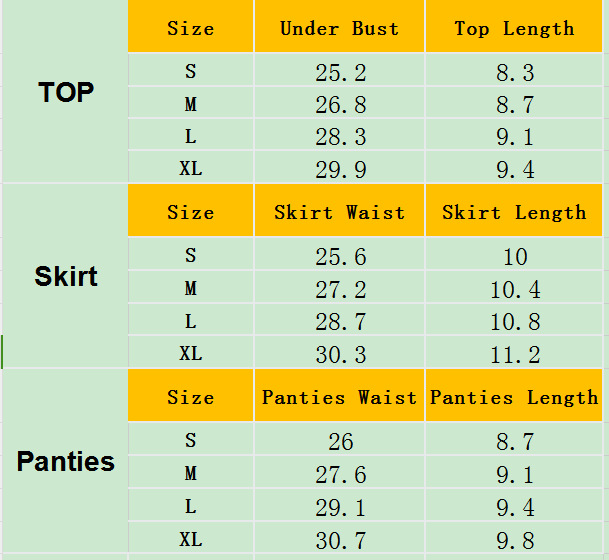Viewport: 609px width, 560px height.
Task: Click the Skirt section label cell
Action: (66, 276)
